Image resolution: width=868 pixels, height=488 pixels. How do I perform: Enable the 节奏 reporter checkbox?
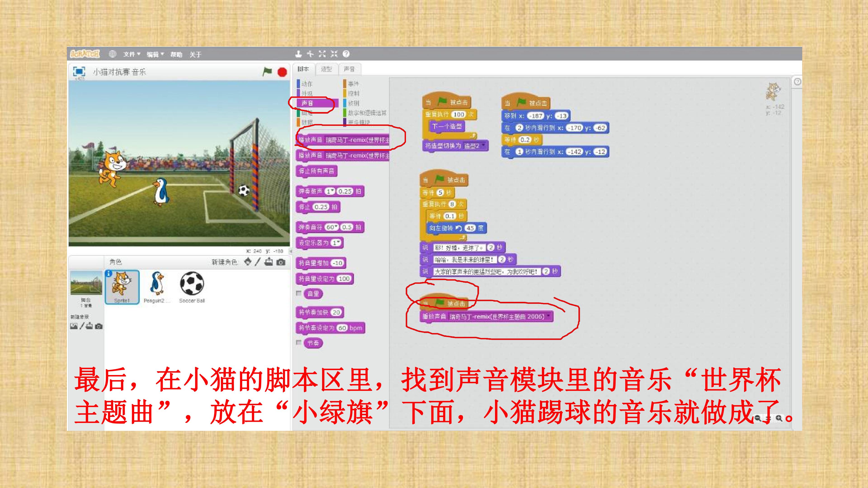298,343
